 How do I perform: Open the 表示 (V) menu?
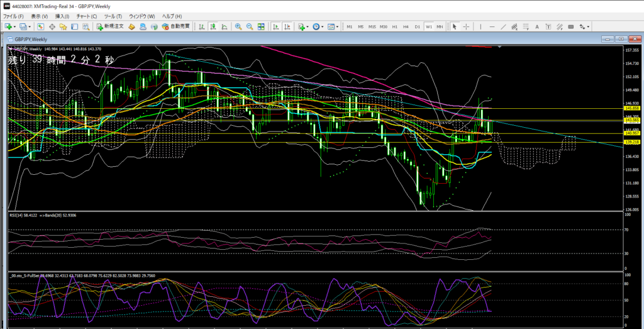coord(40,16)
